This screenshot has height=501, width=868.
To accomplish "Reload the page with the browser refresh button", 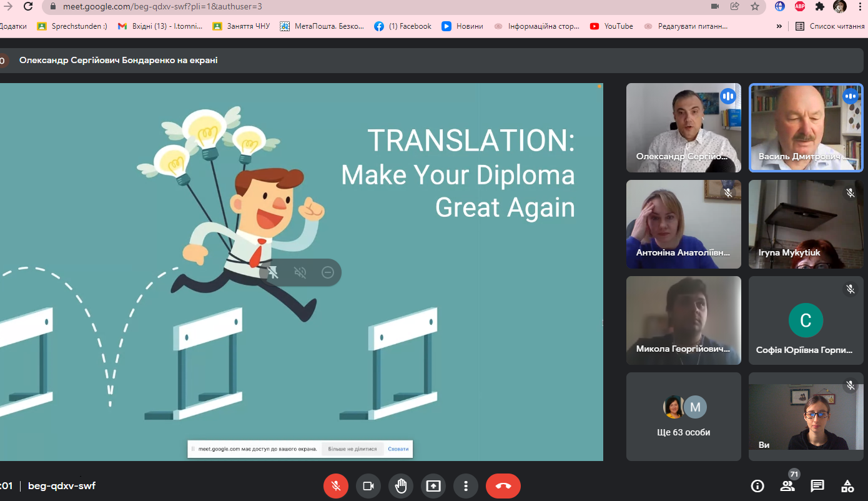I will [x=28, y=6].
